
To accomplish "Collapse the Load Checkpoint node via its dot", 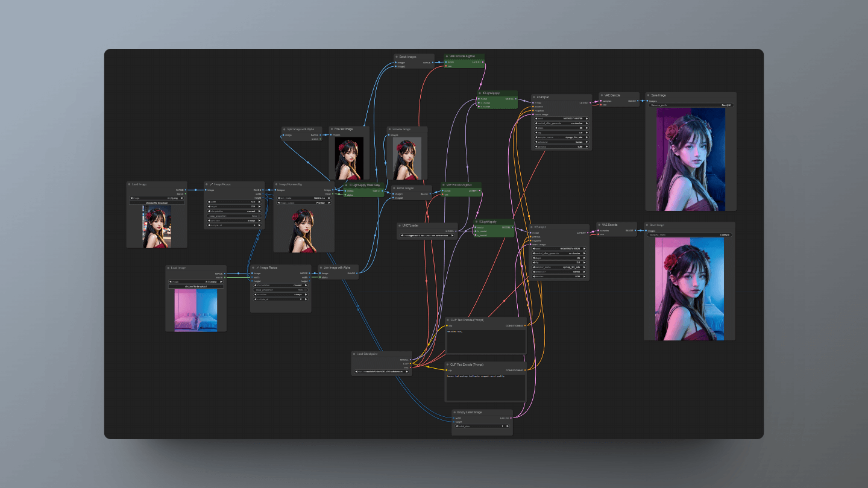I will [x=355, y=354].
